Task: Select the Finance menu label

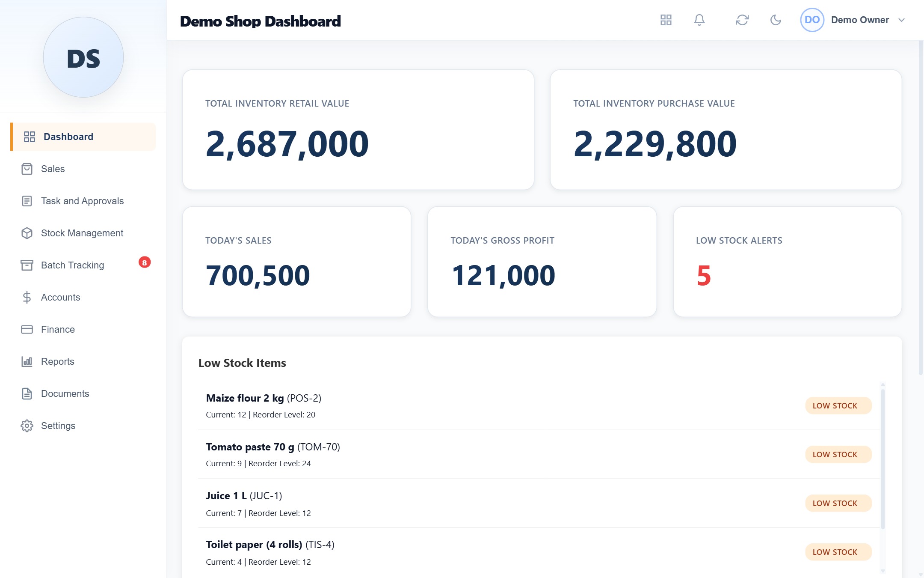Action: [58, 329]
